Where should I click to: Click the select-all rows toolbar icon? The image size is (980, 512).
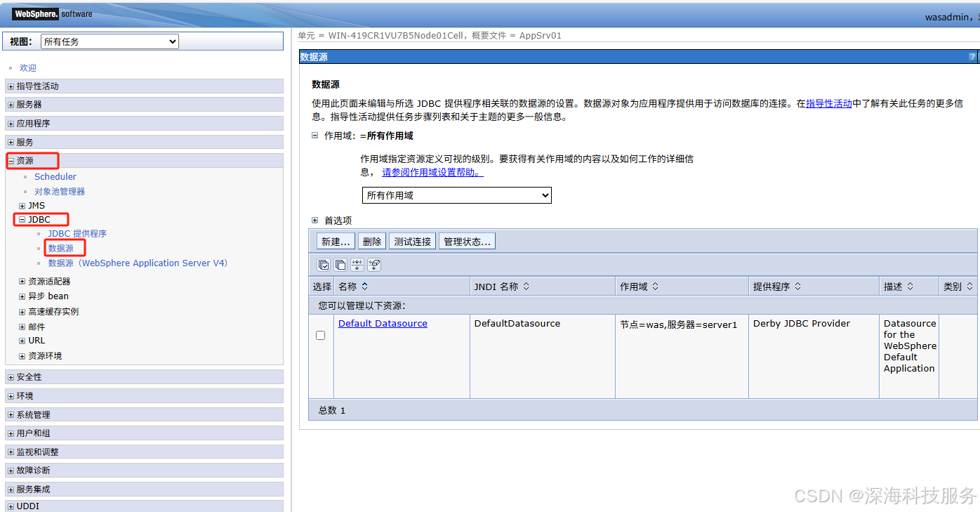[324, 265]
